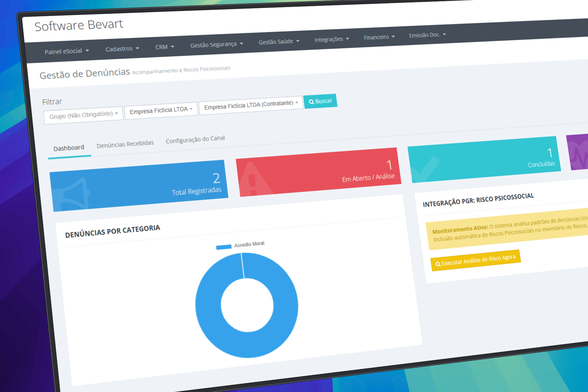Viewport: 588px width, 392px height.
Task: Click the Assedio Moral legend label
Action: [x=249, y=244]
